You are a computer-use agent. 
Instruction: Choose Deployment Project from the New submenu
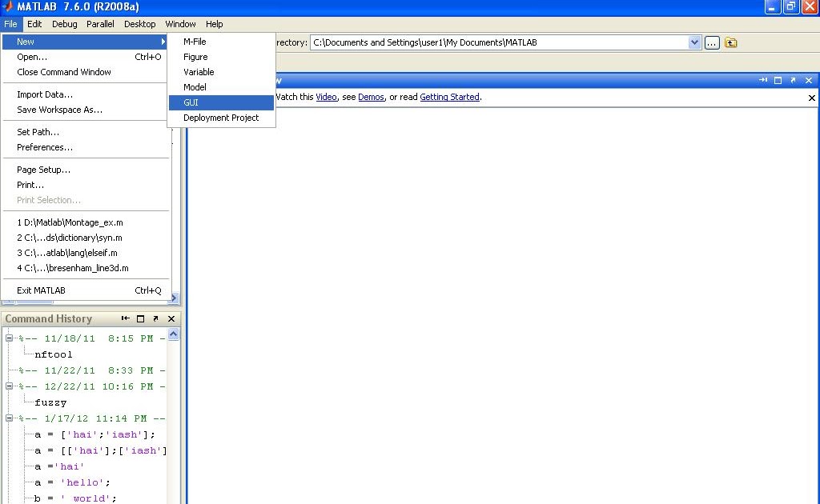click(x=221, y=117)
